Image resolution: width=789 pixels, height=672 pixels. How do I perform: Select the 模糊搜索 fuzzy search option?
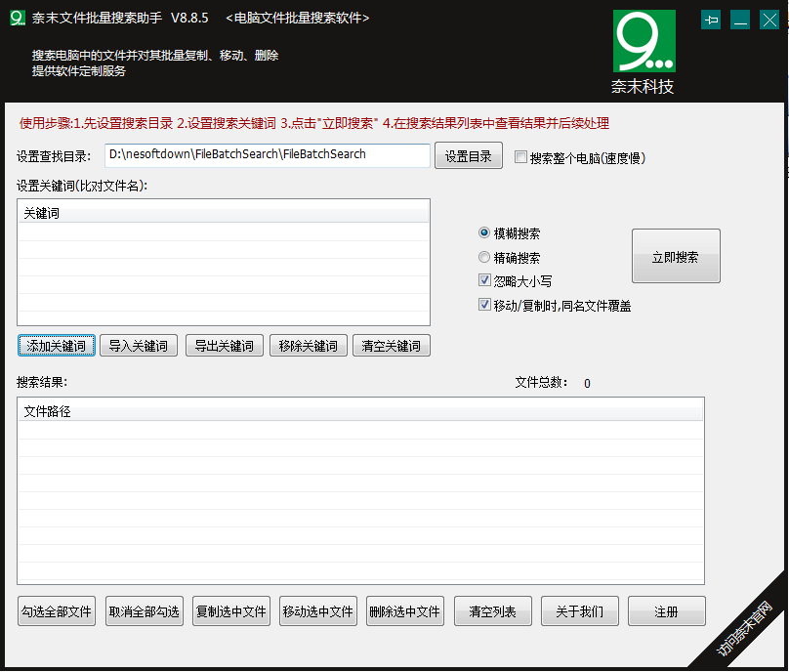(484, 231)
